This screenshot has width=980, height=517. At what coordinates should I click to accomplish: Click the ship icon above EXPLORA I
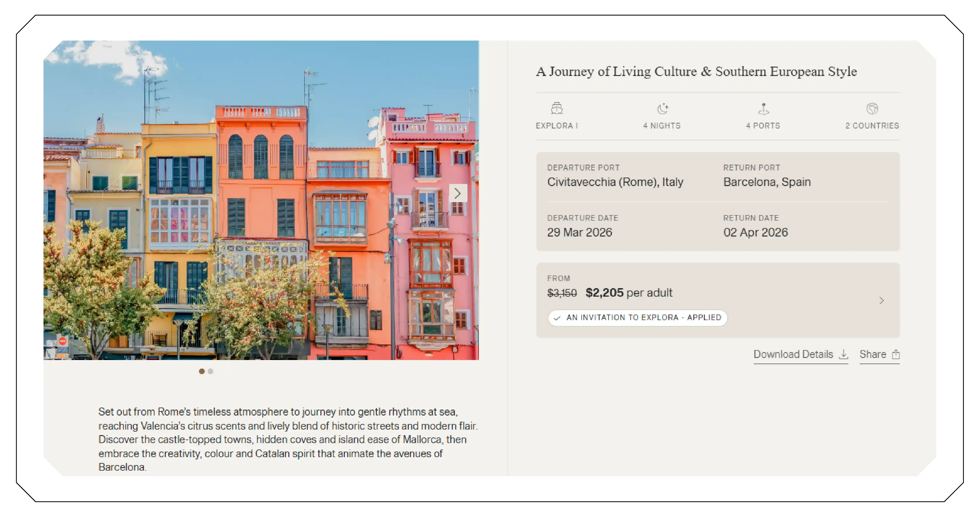(557, 109)
